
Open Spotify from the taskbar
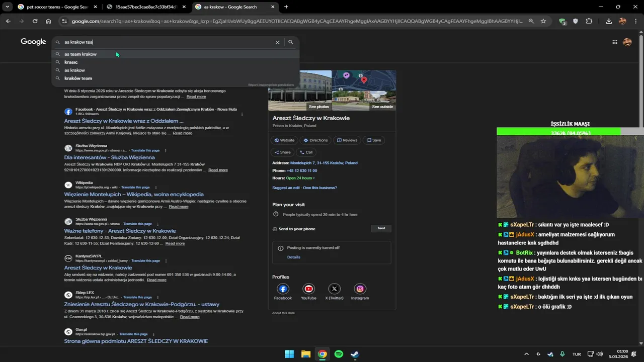339,354
